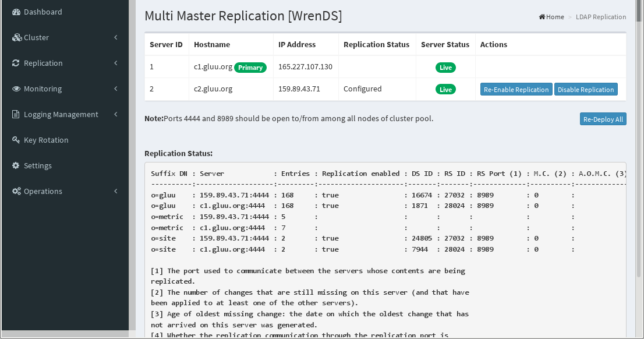
Task: Click DS ID value 16674
Action: (x=422, y=195)
